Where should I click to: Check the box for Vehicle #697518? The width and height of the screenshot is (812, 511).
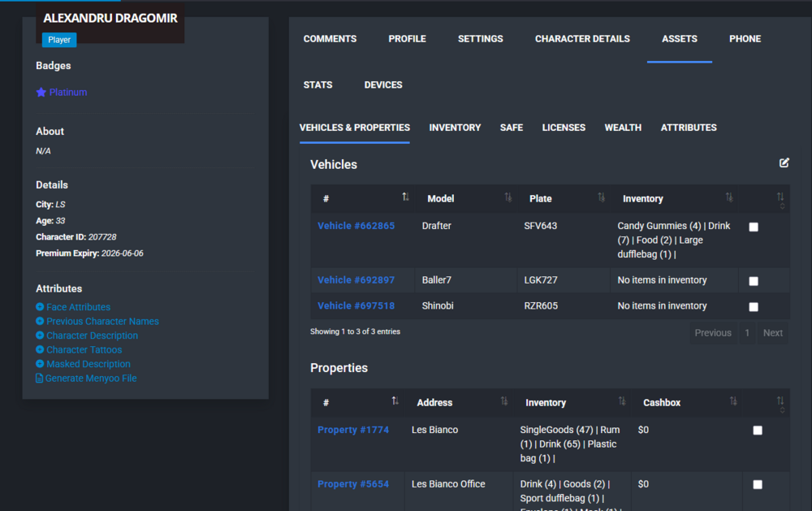[754, 307]
